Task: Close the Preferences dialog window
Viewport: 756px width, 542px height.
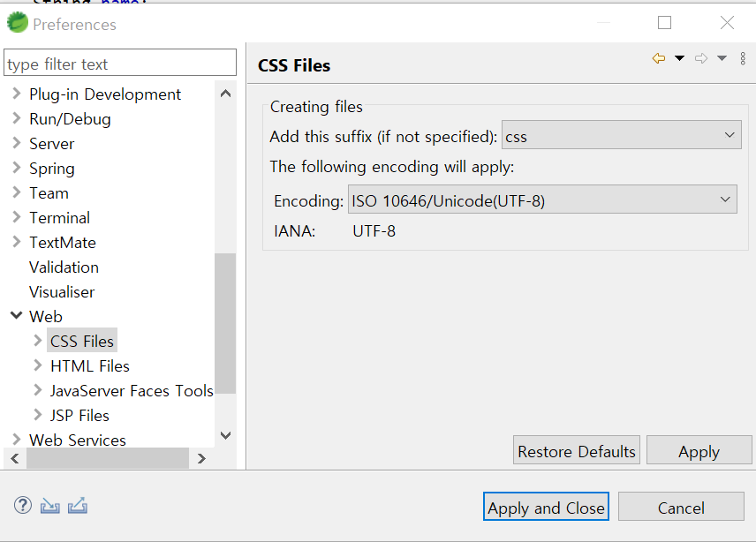Action: click(x=727, y=22)
